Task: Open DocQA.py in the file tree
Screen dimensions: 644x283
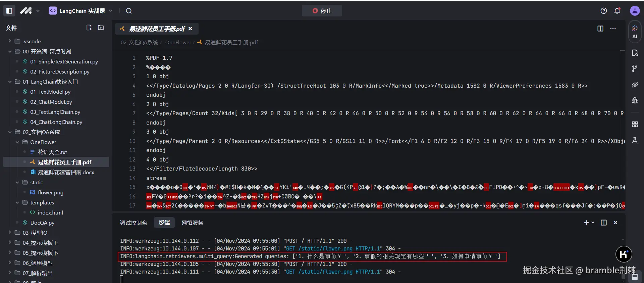Action: click(42, 223)
